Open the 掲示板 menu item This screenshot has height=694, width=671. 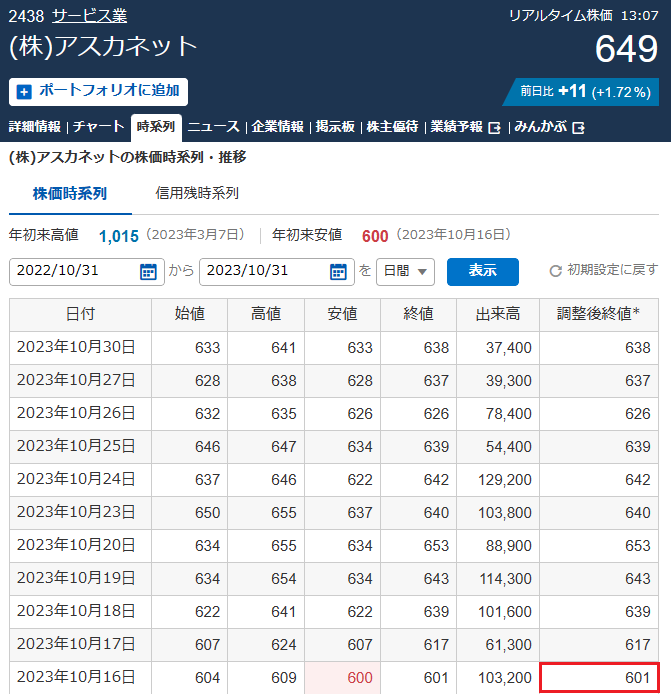(335, 127)
